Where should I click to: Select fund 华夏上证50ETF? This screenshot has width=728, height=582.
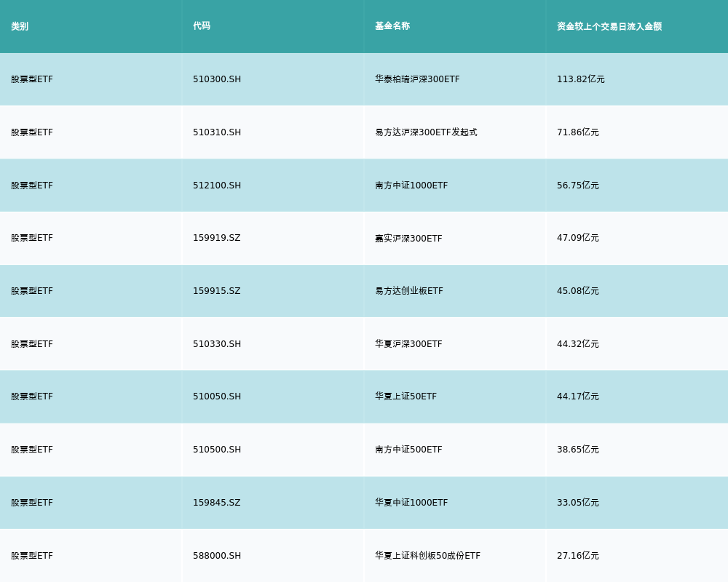[x=405, y=396]
